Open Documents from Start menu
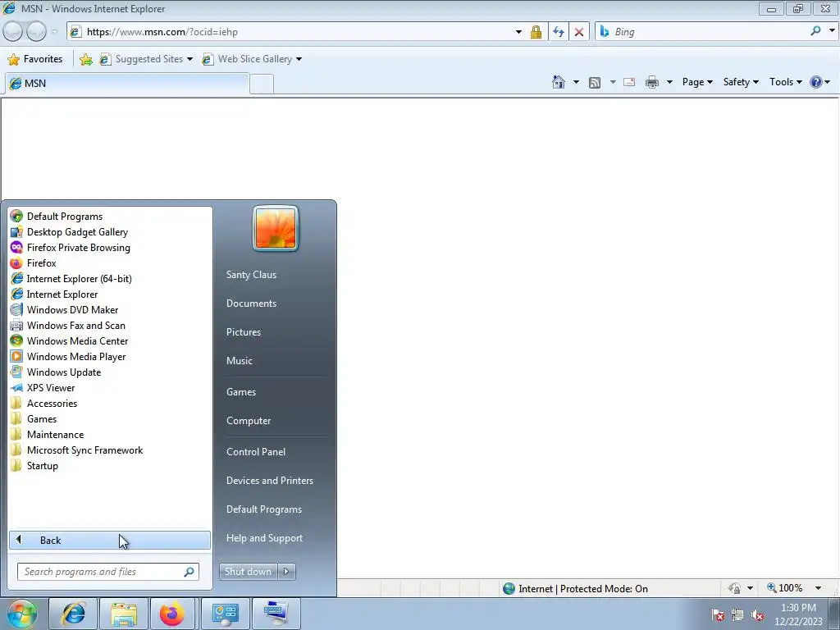The width and height of the screenshot is (840, 630). (x=251, y=304)
